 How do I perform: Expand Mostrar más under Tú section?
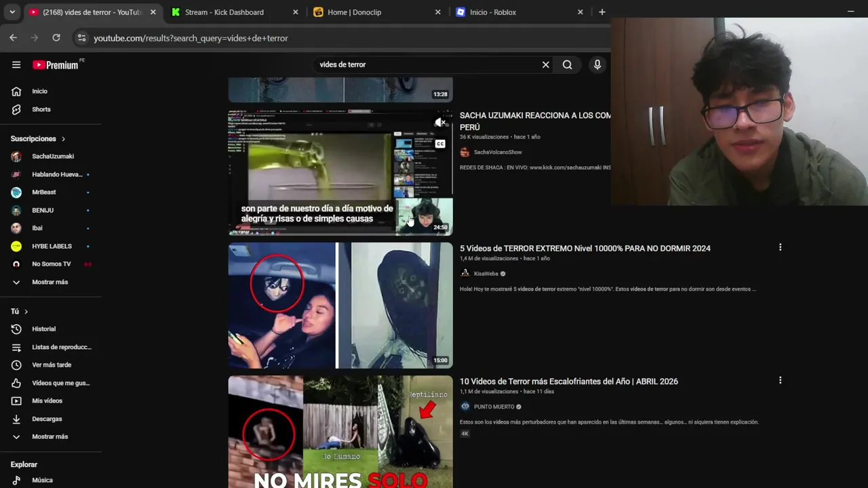click(x=51, y=436)
